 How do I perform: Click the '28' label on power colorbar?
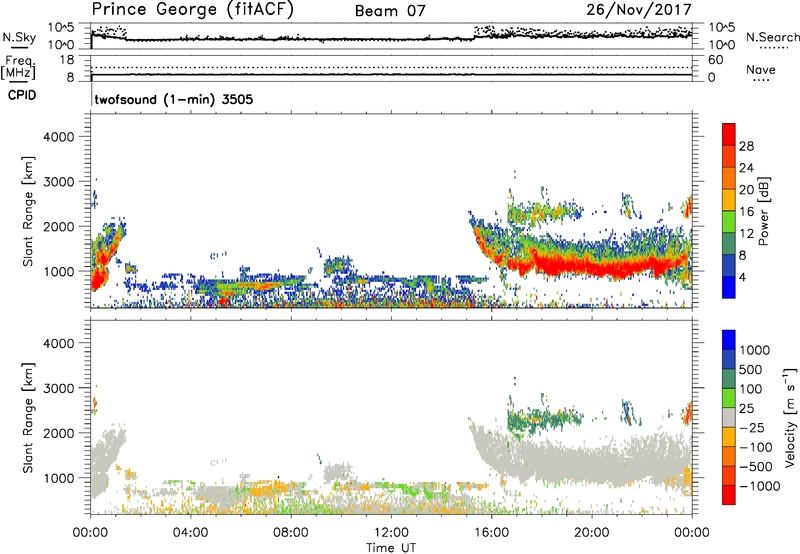coord(746,146)
